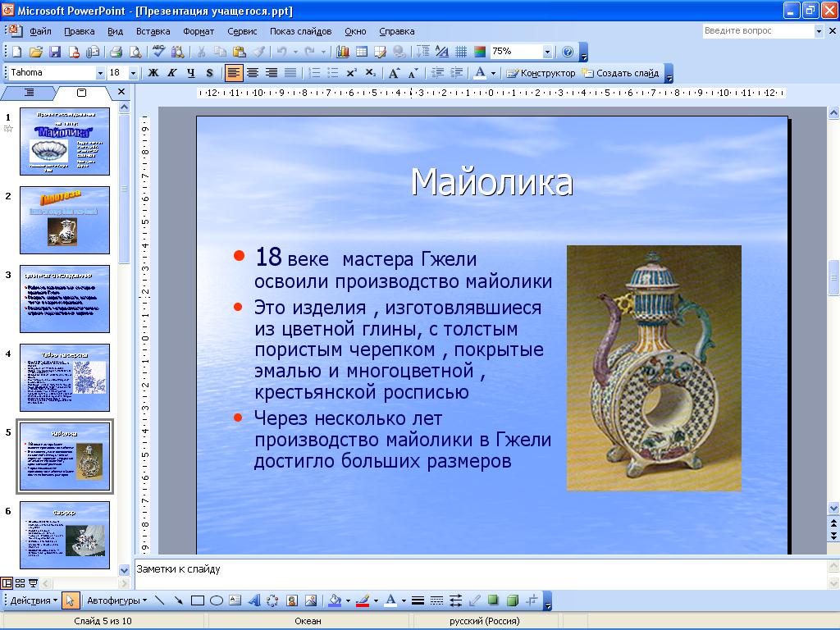Insert a chart using the chart icon
This screenshot has width=840, height=630.
[342, 52]
